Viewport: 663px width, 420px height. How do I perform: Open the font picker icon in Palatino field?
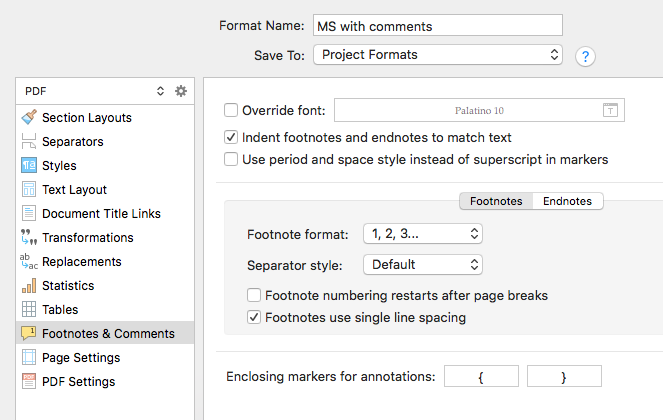[610, 110]
